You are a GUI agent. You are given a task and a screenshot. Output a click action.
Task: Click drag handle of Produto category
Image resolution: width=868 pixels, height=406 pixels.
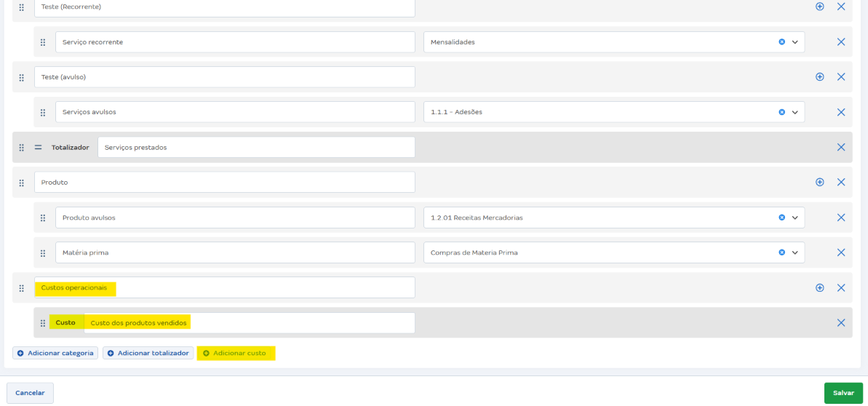[22, 183]
